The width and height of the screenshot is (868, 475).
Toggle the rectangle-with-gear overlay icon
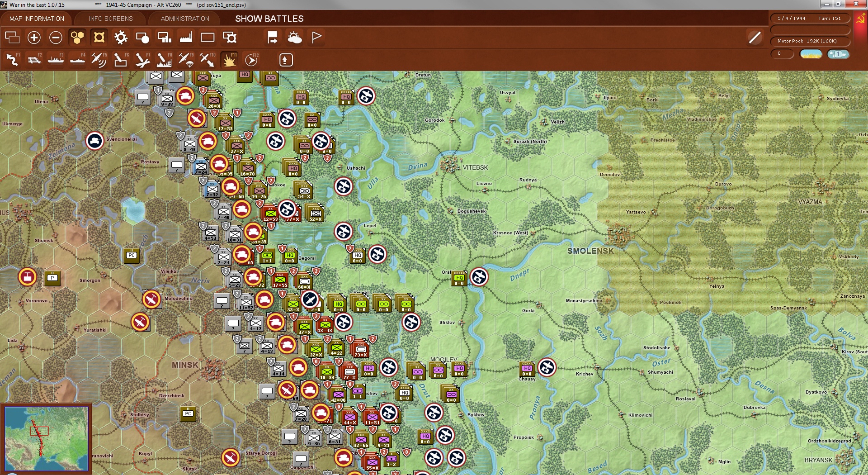pos(230,38)
